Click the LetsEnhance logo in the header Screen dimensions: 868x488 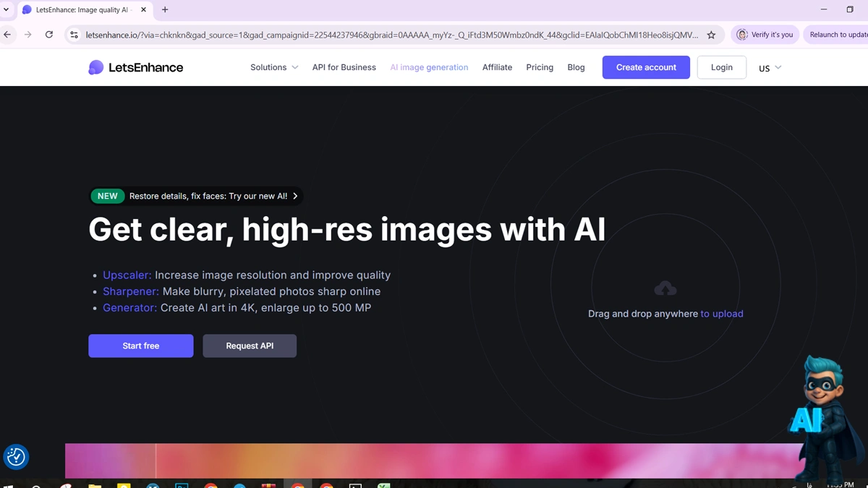coord(135,67)
